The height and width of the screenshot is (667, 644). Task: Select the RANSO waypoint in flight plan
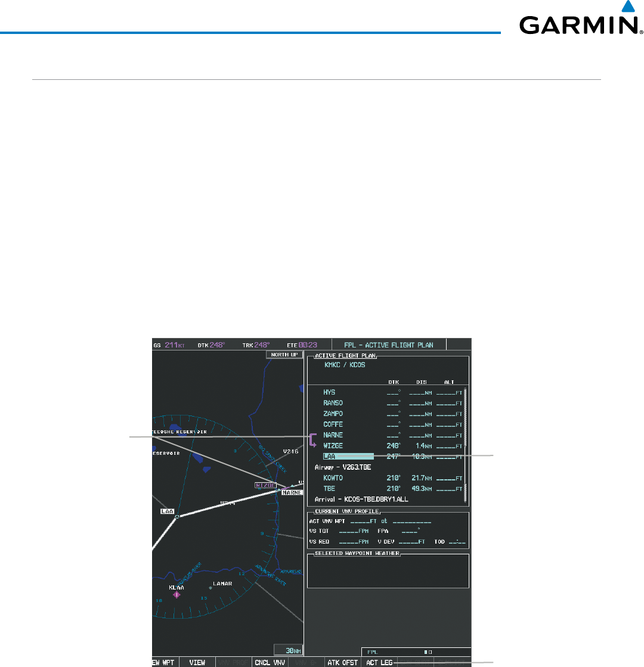[x=333, y=403]
